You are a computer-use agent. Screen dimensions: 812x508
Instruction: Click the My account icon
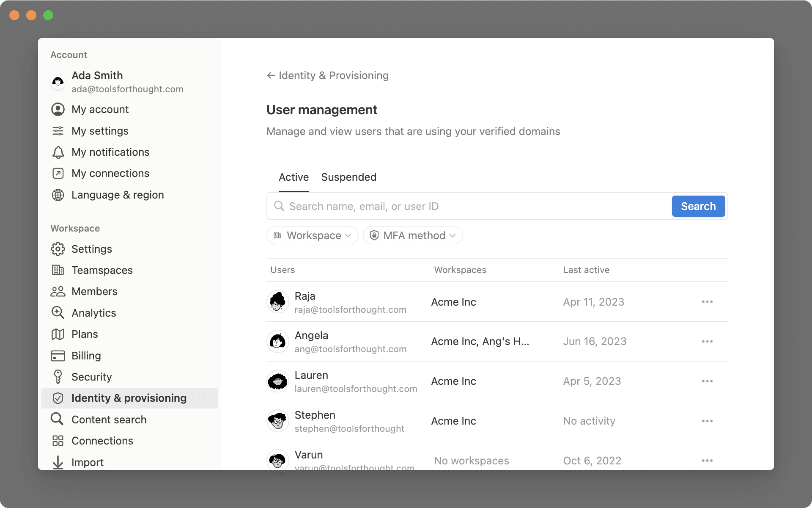[x=58, y=109]
